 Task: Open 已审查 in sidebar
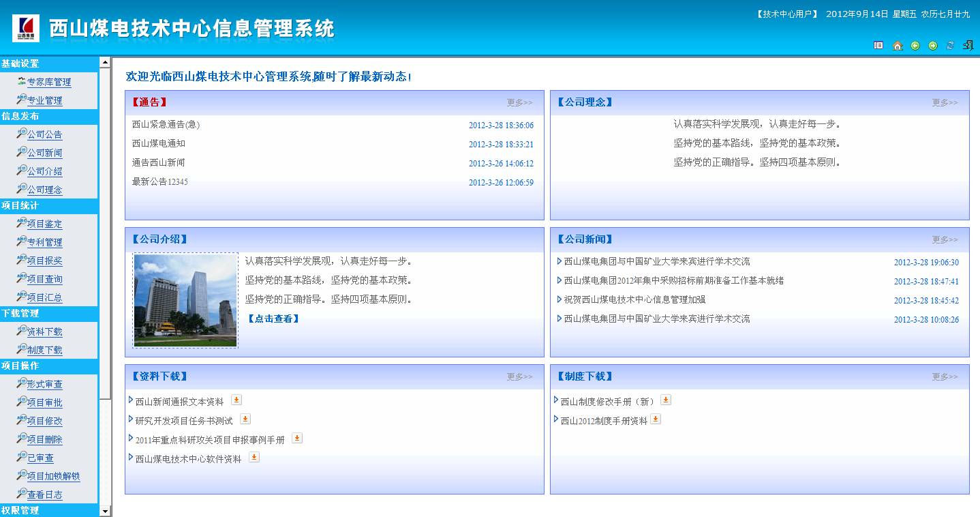(40, 458)
